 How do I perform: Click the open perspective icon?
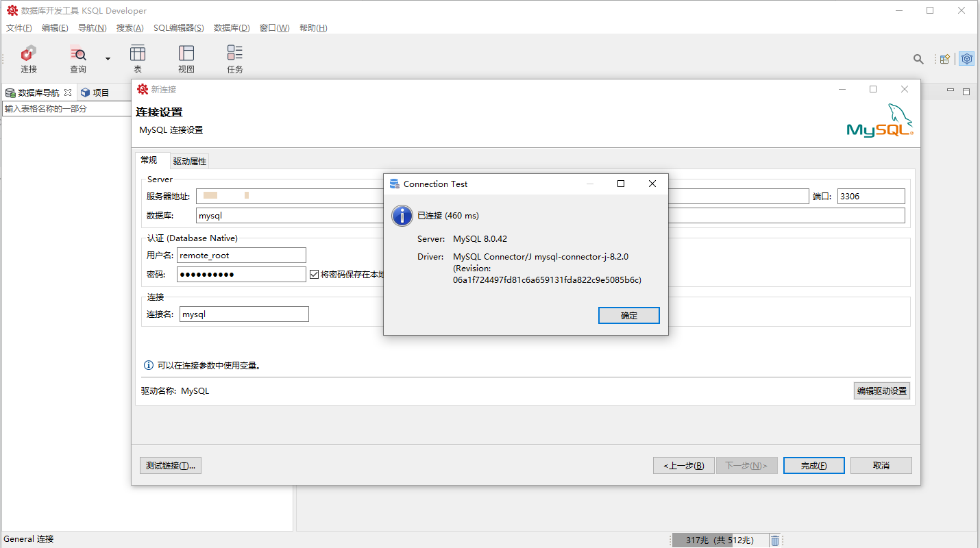[945, 60]
